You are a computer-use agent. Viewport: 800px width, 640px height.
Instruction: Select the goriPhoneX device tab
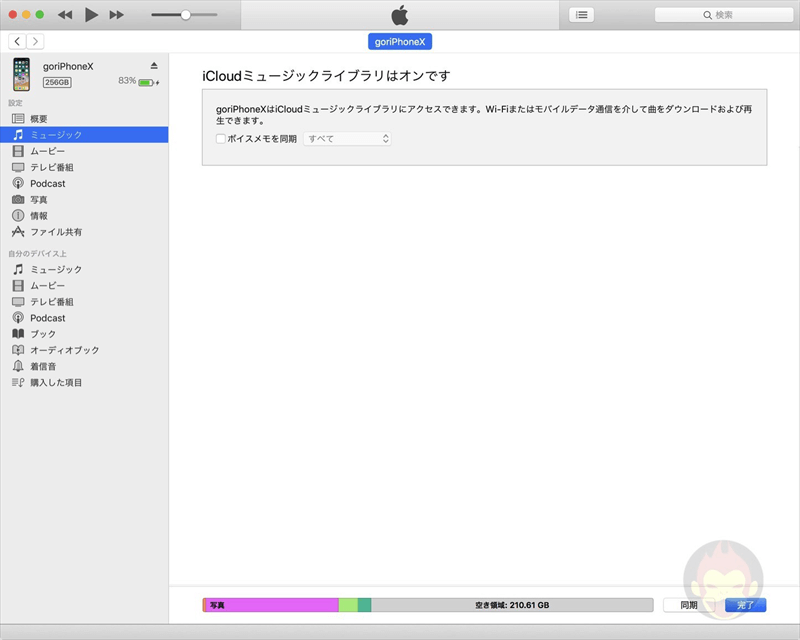coord(400,41)
